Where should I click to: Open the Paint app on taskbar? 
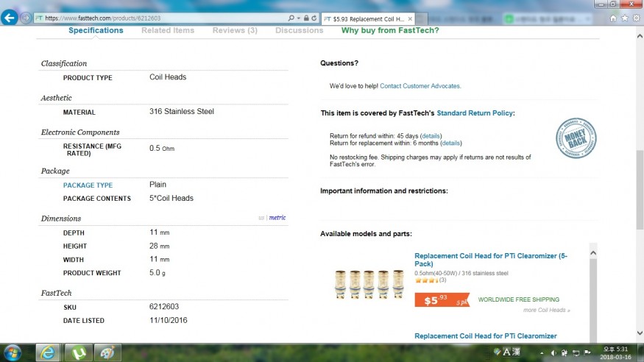[x=107, y=352]
